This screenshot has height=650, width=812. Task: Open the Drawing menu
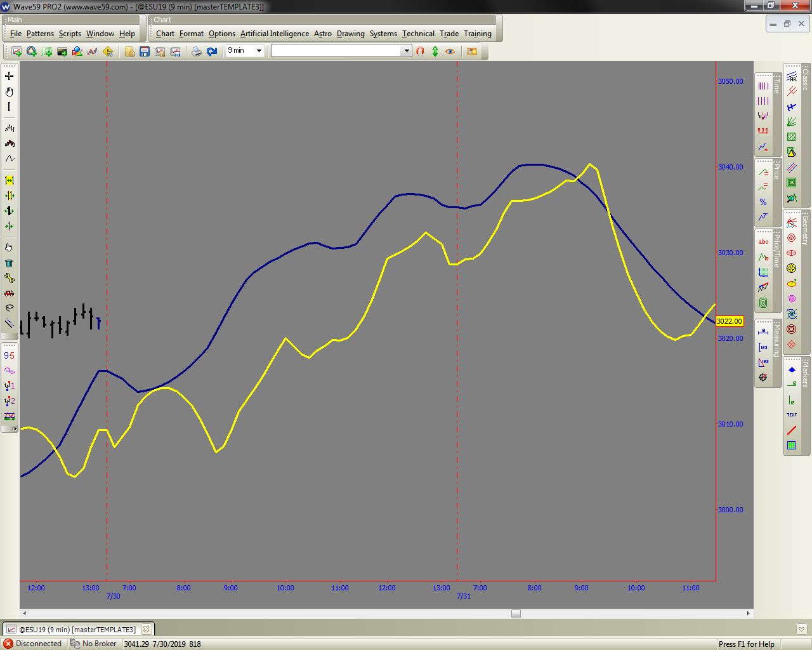pyautogui.click(x=351, y=34)
